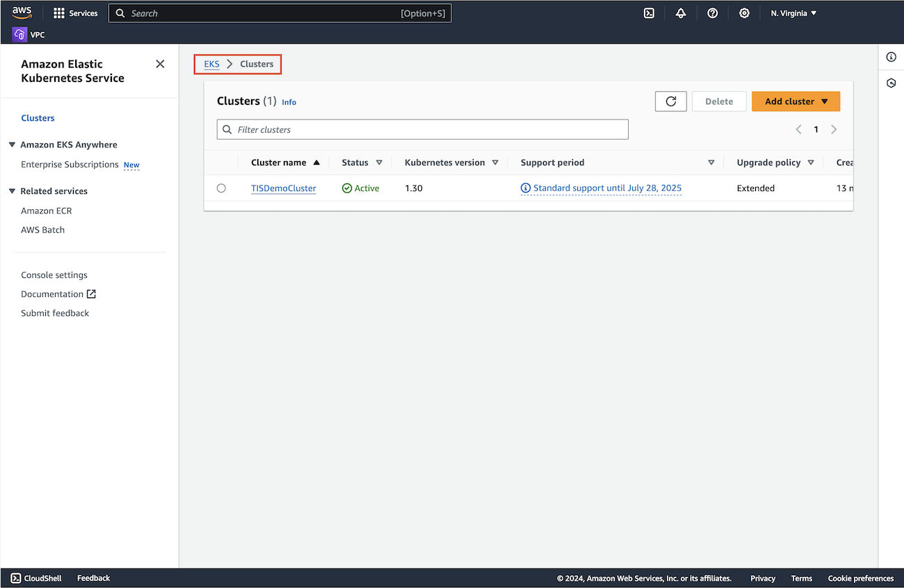Open Cookie preferences in the footer
The image size is (904, 588).
coord(861,578)
